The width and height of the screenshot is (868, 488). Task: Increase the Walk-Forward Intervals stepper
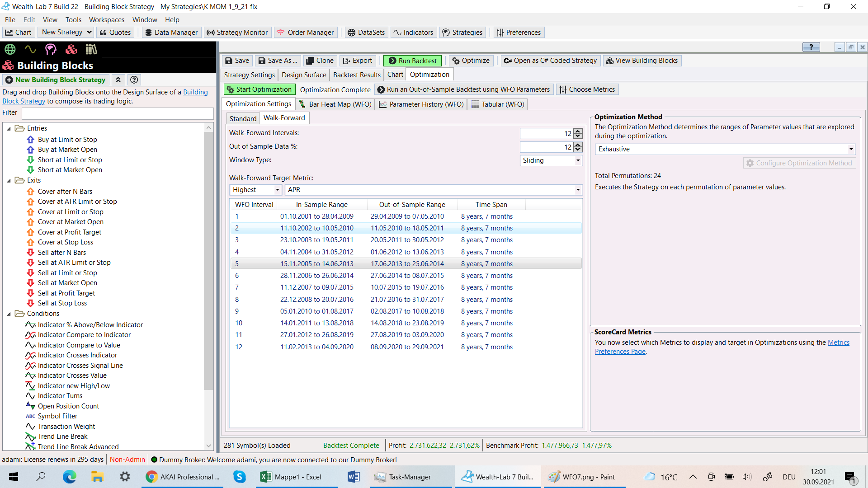pyautogui.click(x=578, y=131)
